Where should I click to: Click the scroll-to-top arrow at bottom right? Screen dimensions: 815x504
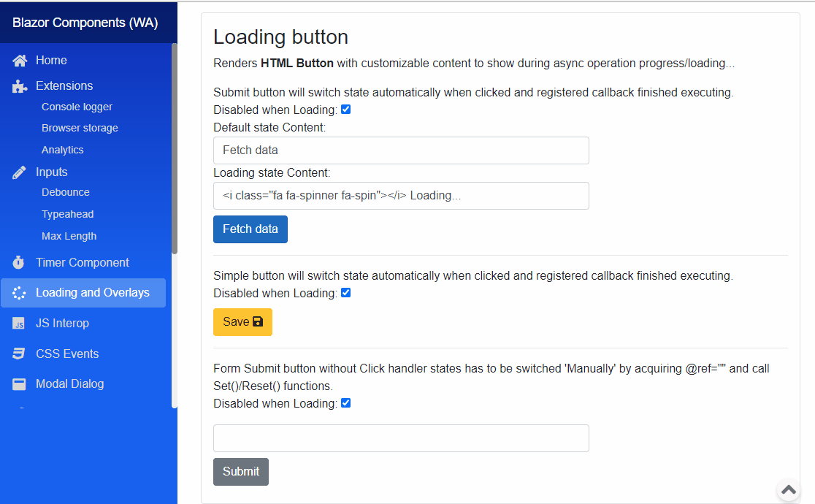787,489
